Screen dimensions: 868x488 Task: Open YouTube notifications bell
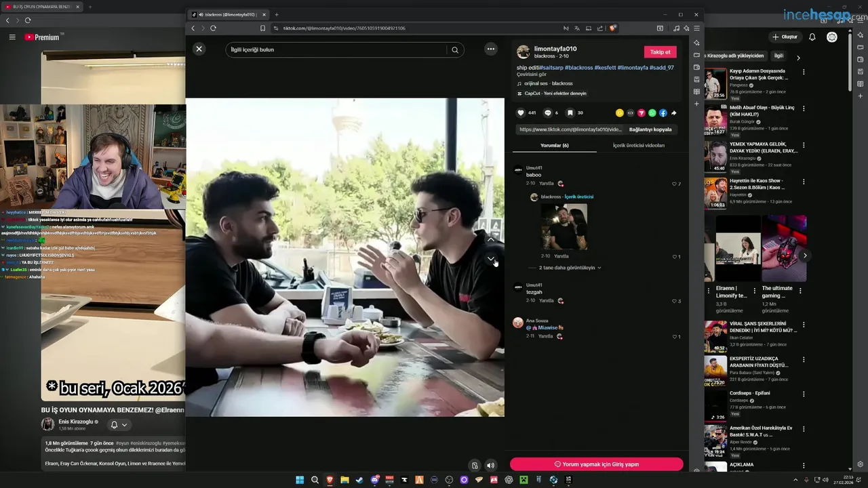812,37
